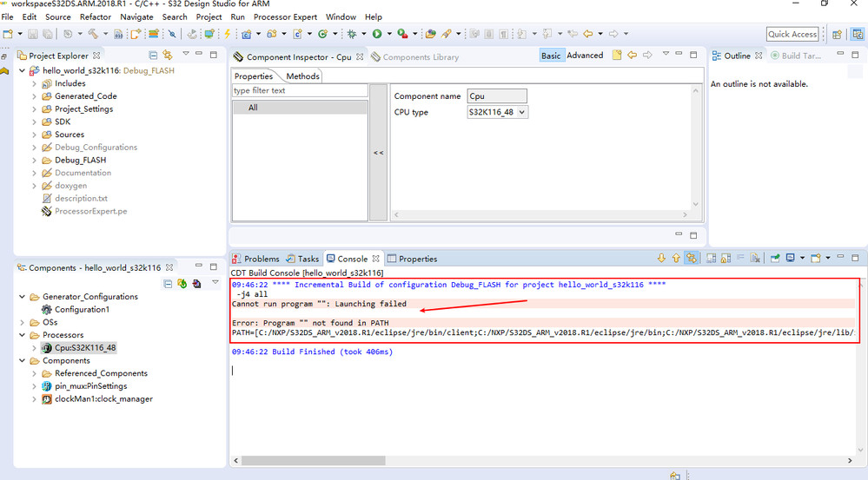Select the All filter entry
868x480 pixels.
pos(300,108)
